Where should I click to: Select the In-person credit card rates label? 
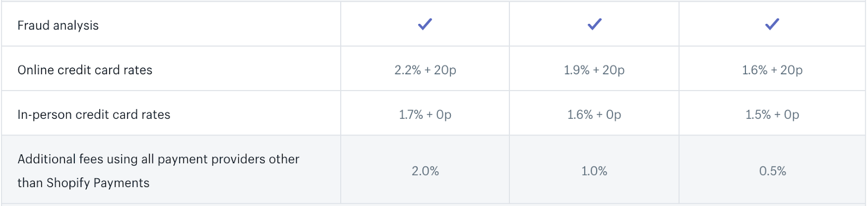(x=94, y=114)
